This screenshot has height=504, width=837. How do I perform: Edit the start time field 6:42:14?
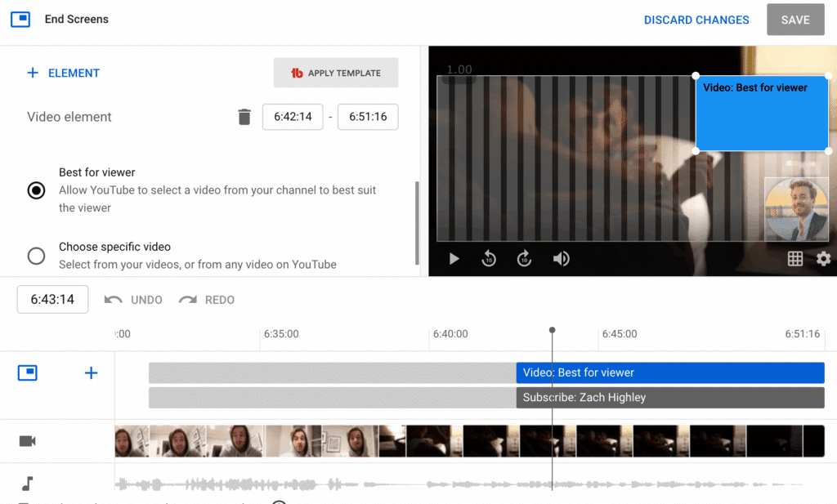pos(293,117)
